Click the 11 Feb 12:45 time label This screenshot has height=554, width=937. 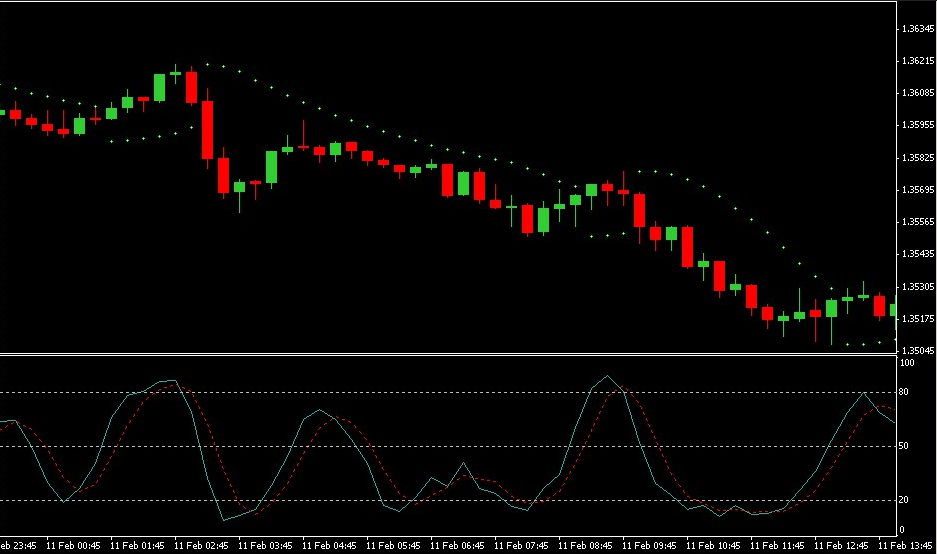[841, 546]
